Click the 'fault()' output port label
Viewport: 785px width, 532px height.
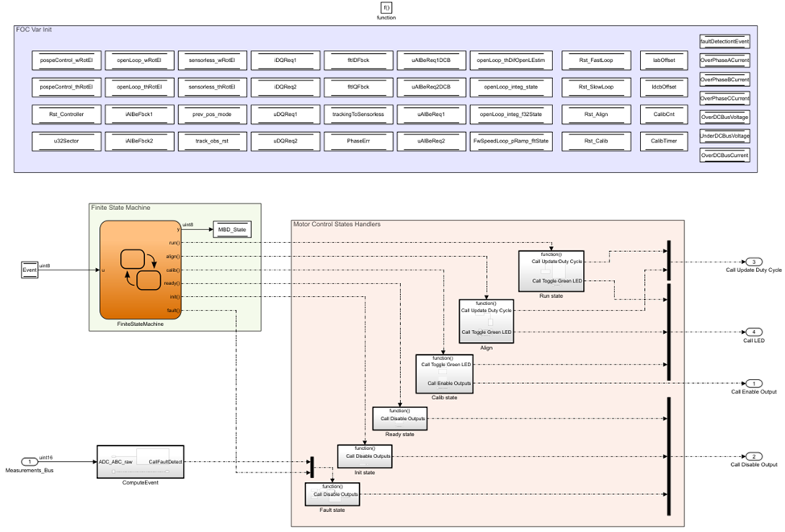[173, 311]
